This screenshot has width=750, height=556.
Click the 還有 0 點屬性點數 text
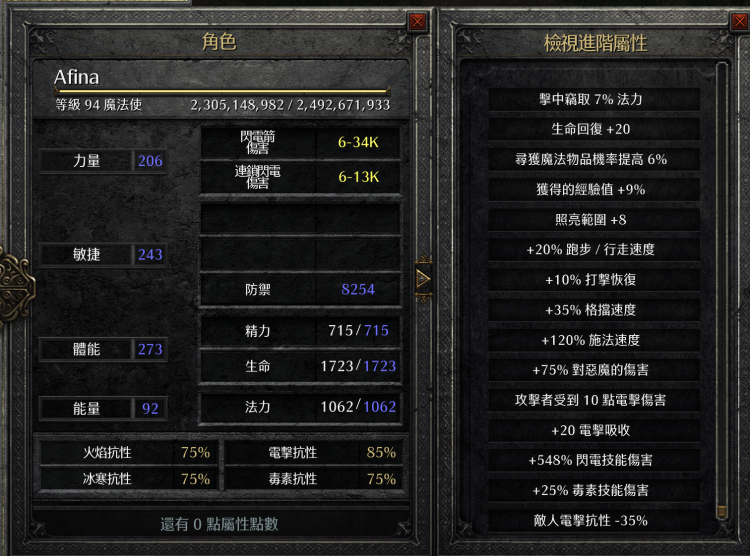[220, 524]
